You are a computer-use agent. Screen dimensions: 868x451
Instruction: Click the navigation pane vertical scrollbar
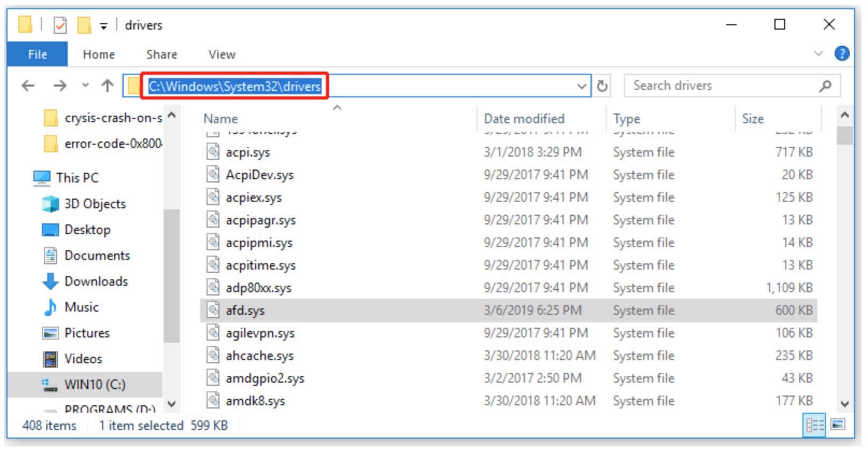tap(171, 274)
